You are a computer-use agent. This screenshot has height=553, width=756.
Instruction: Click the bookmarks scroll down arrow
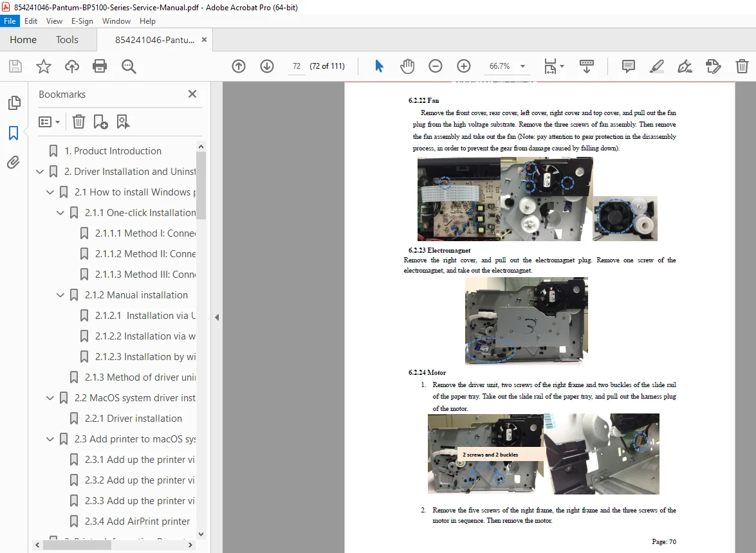[201, 534]
